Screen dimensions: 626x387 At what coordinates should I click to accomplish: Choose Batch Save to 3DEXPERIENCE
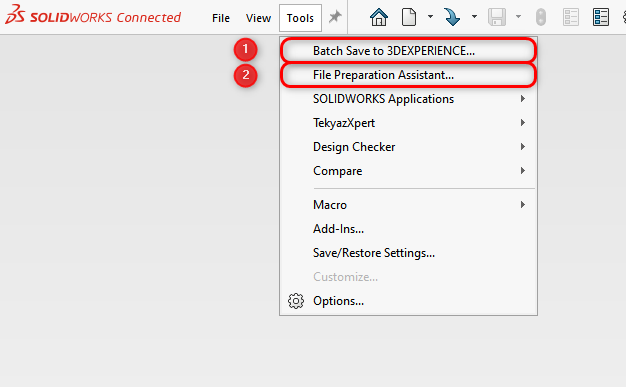[408, 51]
